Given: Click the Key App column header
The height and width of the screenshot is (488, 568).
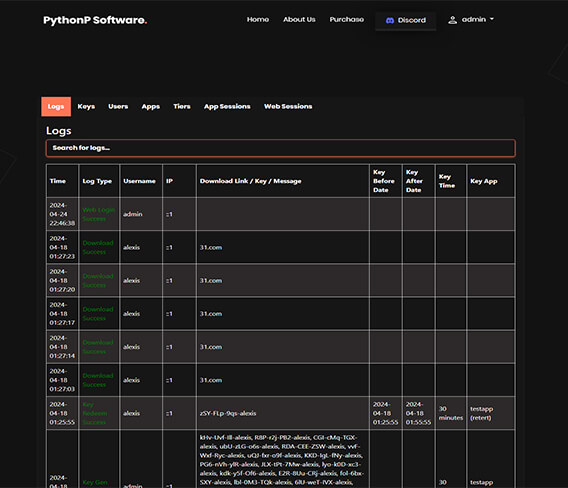Looking at the screenshot, I should pos(484,181).
